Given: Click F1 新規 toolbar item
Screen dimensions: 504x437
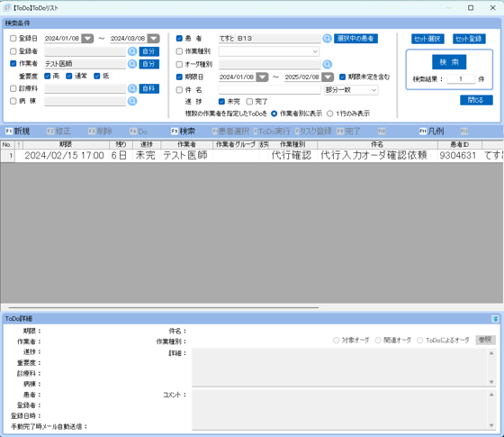Looking at the screenshot, I should [x=18, y=132].
